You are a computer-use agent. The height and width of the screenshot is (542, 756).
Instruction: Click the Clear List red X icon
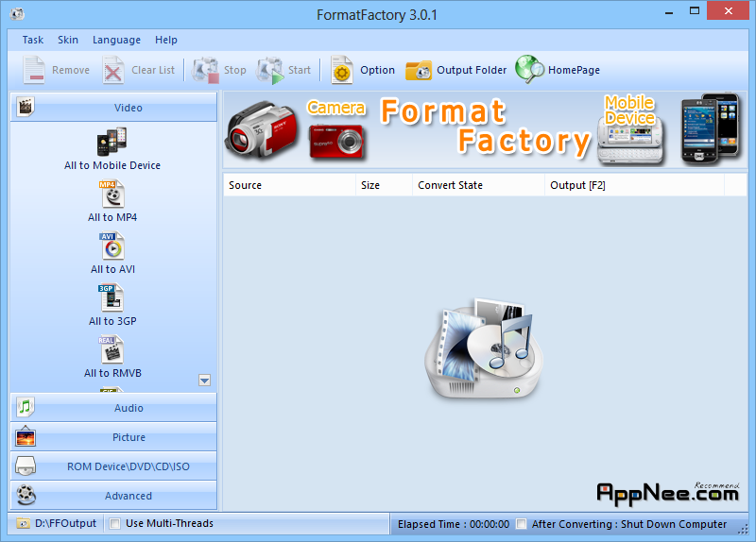tap(113, 70)
